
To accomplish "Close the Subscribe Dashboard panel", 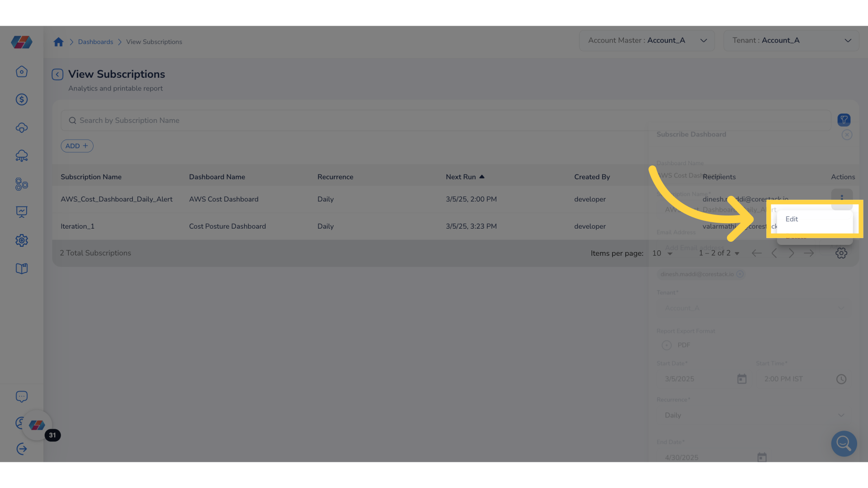I will pos(847,135).
